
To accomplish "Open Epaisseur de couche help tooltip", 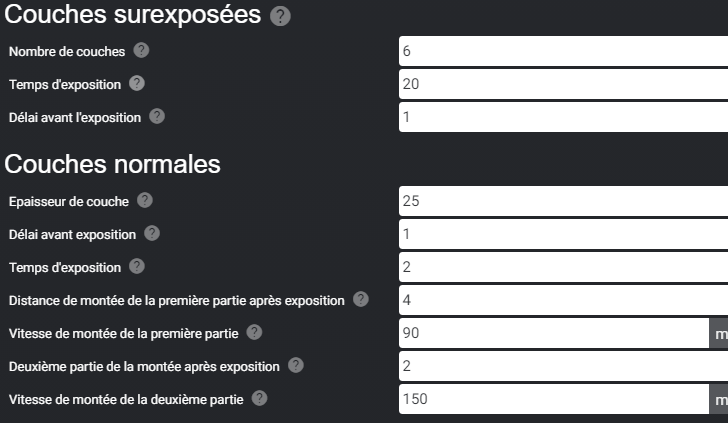I will 144,200.
